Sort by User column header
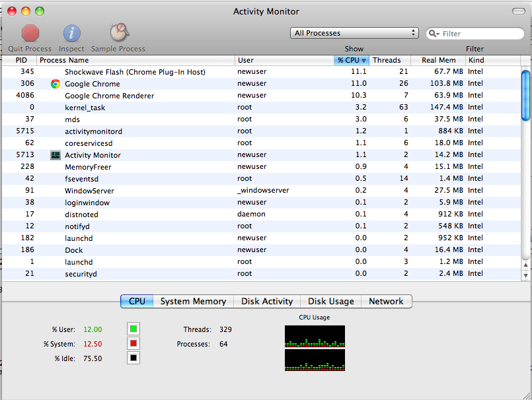The width and height of the screenshot is (532, 400). coord(284,60)
